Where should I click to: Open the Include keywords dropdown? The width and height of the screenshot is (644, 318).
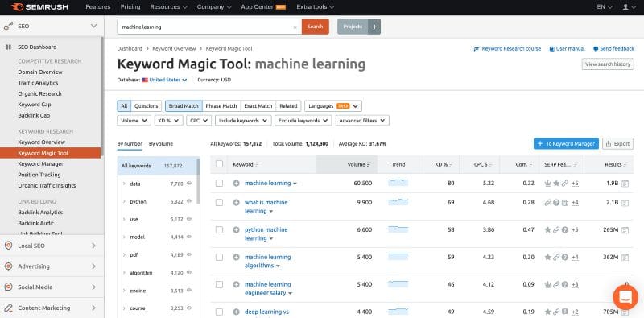click(243, 121)
